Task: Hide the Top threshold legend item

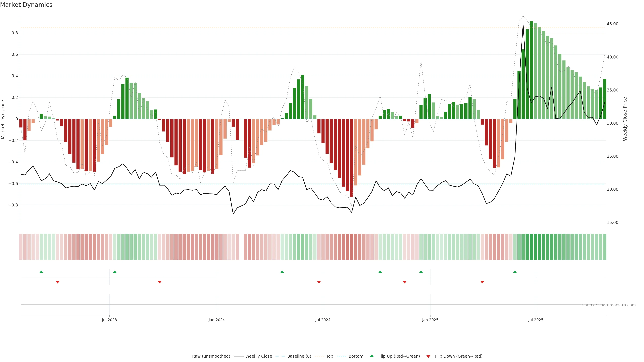Action: (x=330, y=356)
